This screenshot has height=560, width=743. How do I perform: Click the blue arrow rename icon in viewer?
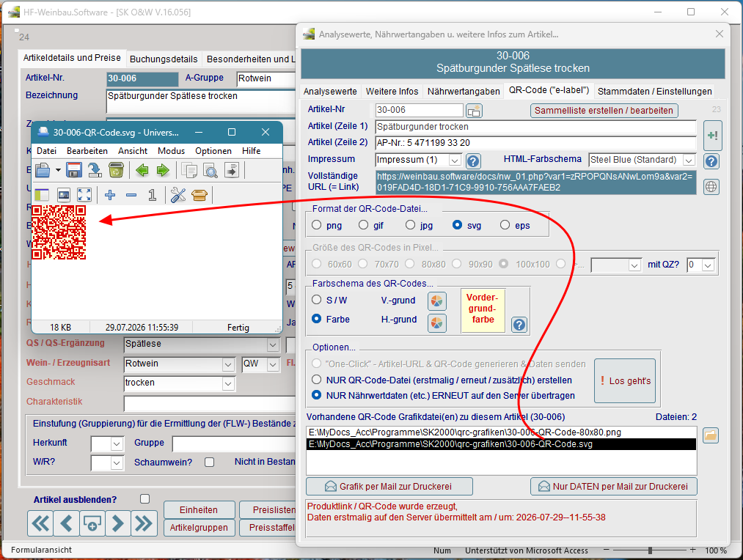[95, 170]
